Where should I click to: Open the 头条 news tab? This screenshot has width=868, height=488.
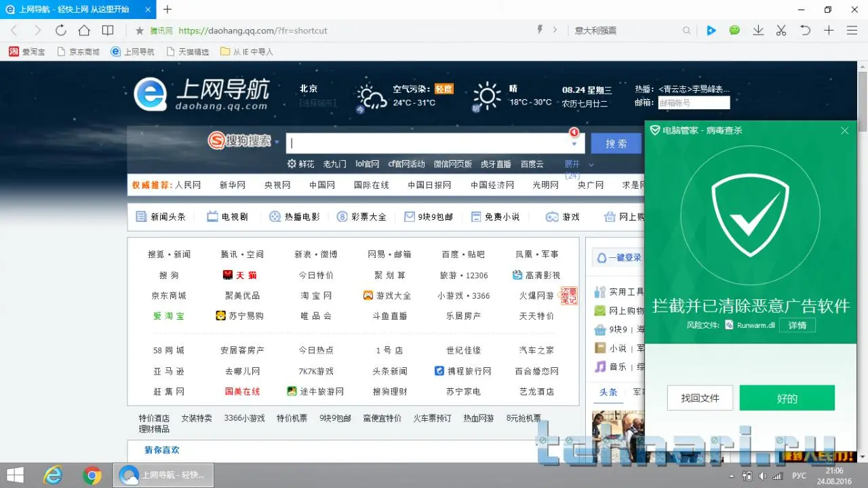click(x=608, y=392)
